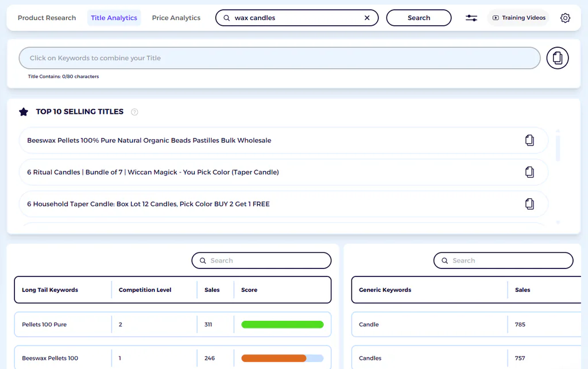
Task: Copy the combined title with round copy icon
Action: (x=557, y=58)
